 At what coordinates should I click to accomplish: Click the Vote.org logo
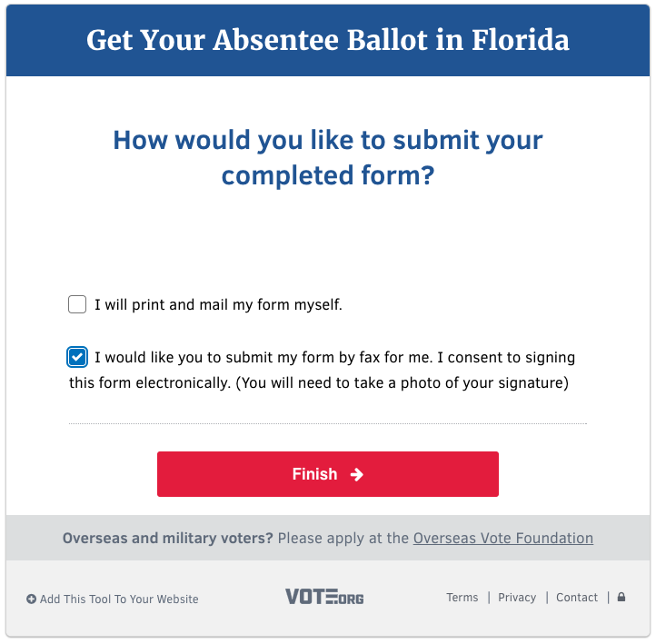click(x=324, y=597)
